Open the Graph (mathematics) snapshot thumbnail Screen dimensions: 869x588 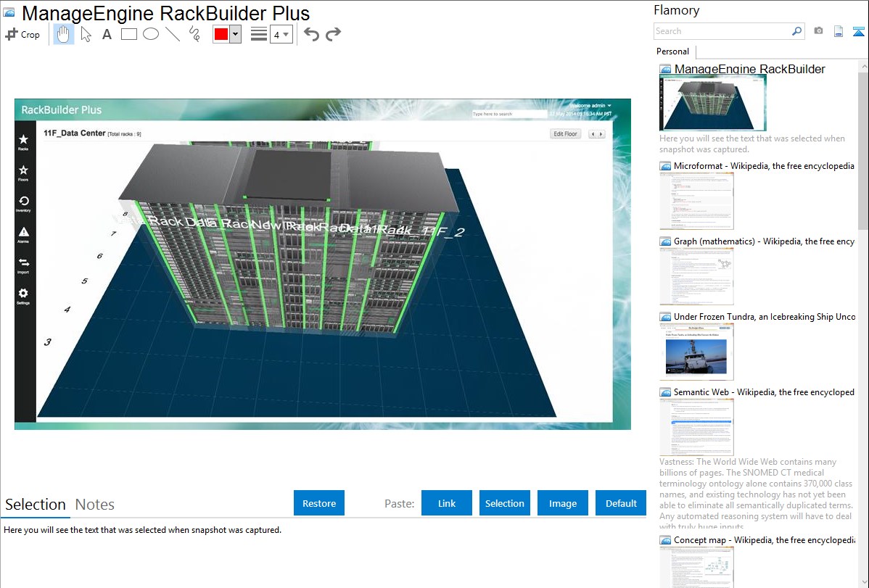(696, 276)
